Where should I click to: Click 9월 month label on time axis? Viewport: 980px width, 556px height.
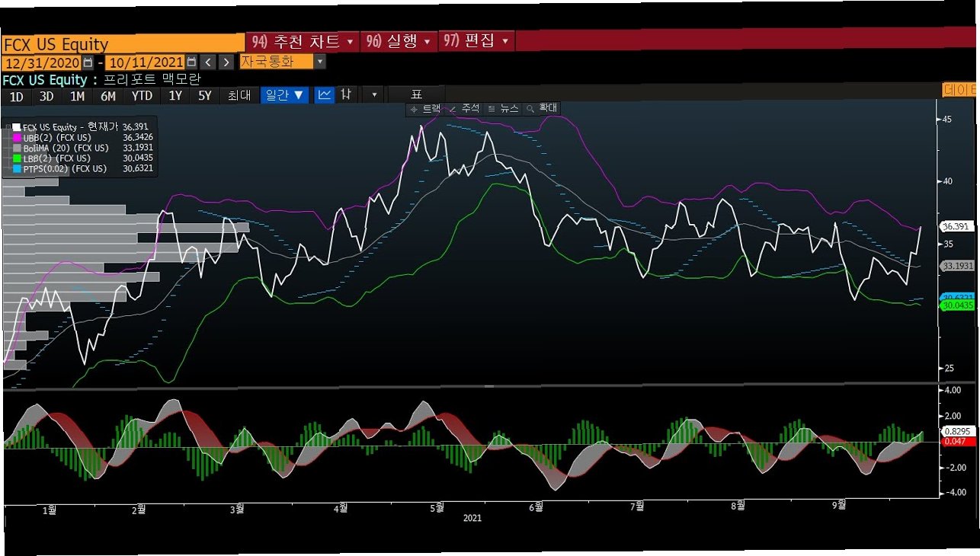839,504
